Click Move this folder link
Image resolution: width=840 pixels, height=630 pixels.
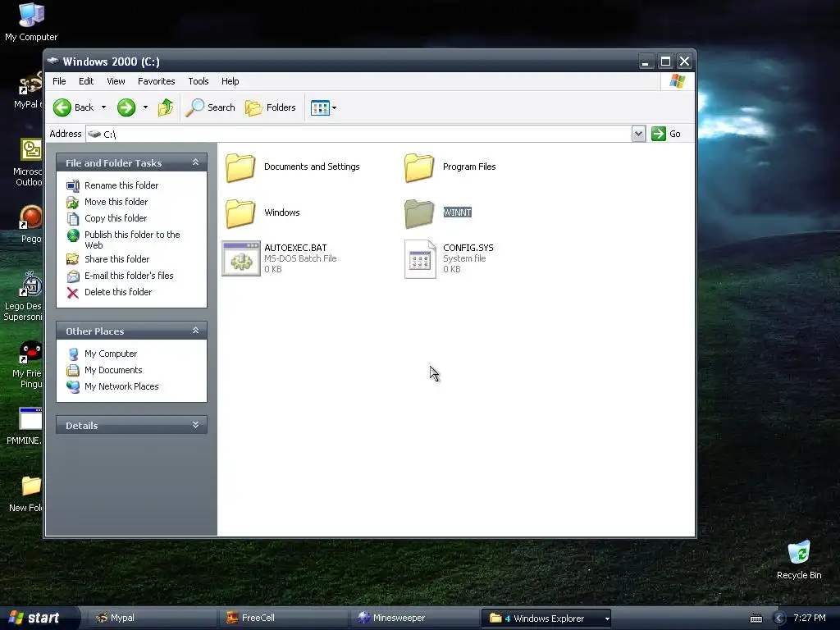pos(116,202)
